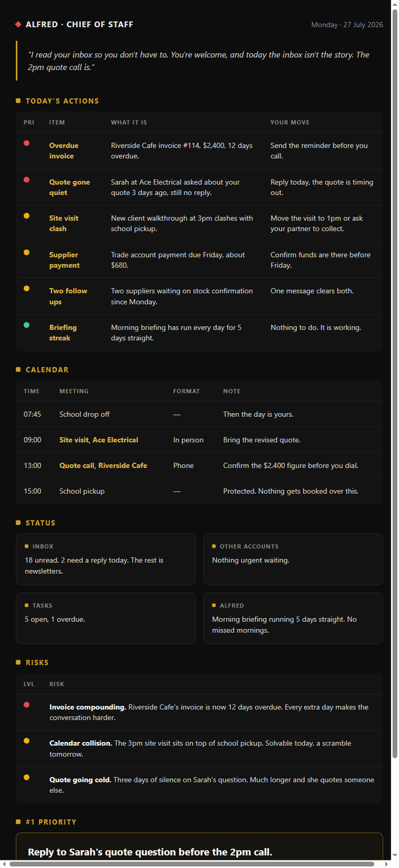Select the Alfred status card

[x=293, y=618]
